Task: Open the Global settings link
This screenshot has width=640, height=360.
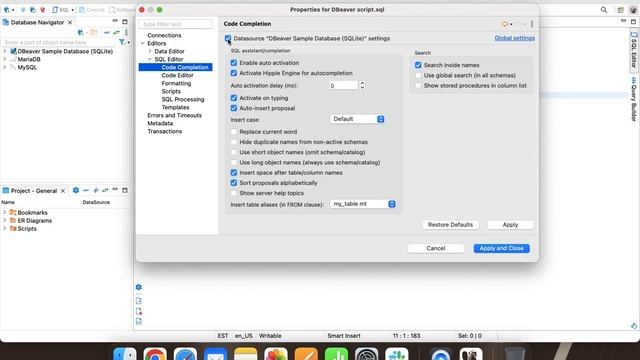Action: (514, 38)
